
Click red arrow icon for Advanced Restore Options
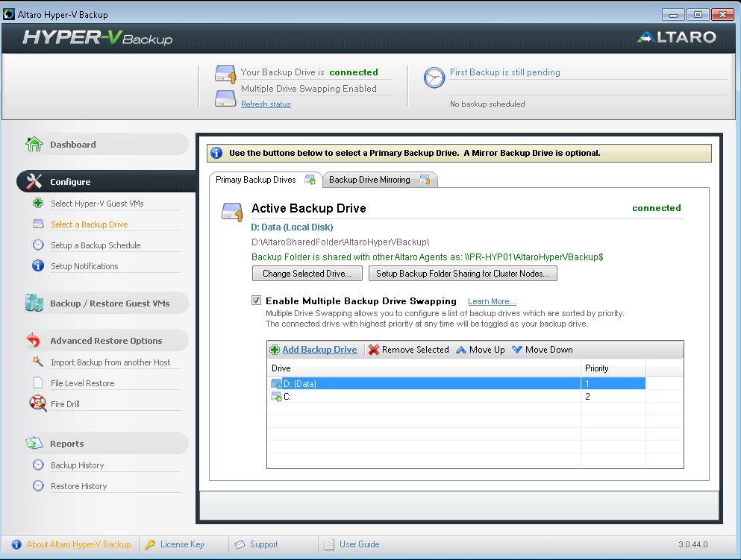pos(34,340)
